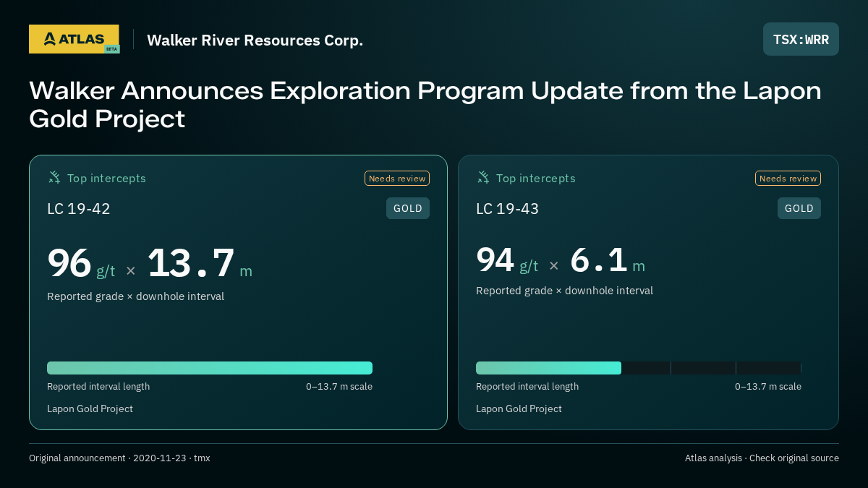Click the 96 g/t grade value

click(81, 263)
